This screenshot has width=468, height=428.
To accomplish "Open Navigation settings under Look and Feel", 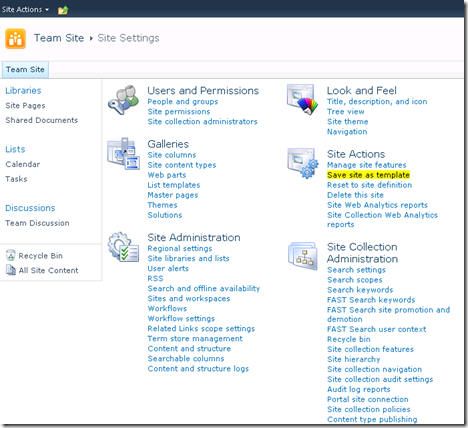I will [347, 132].
